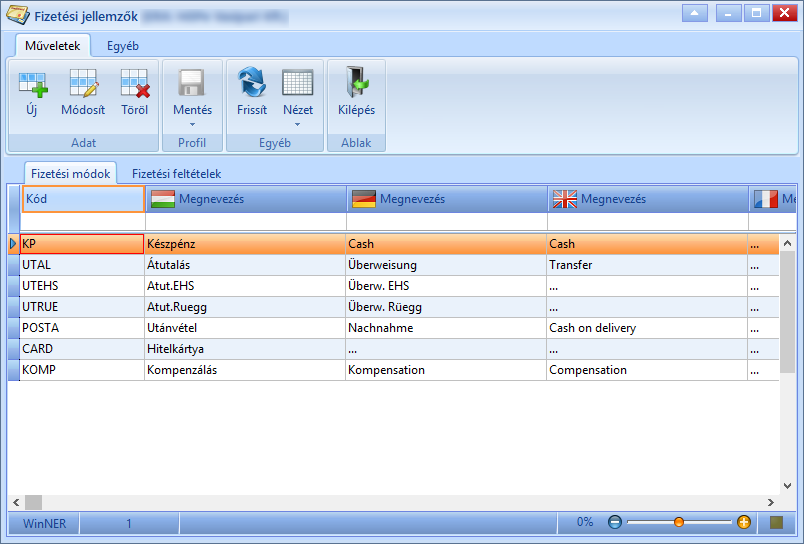Click the Módosít edit icon
This screenshot has width=804, height=544.
[84, 84]
